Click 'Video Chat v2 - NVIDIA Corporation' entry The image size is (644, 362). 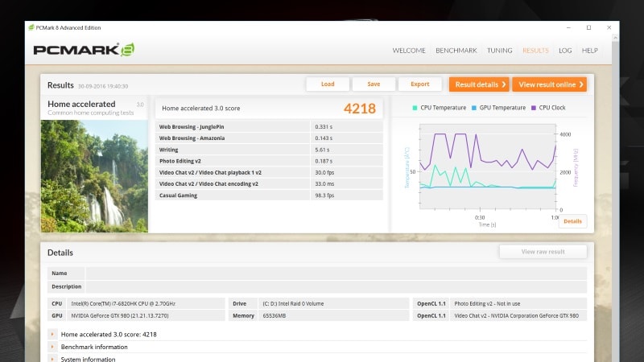pyautogui.click(x=516, y=315)
